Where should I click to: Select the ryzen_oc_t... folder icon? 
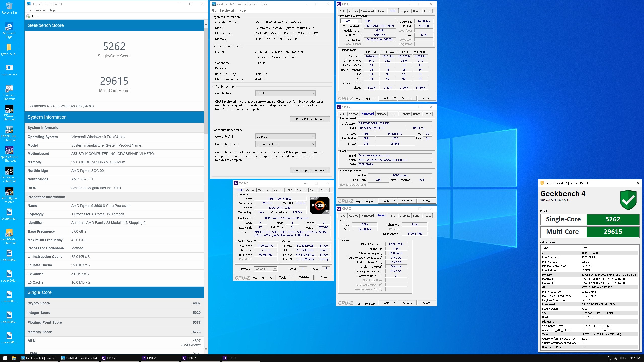9,50
